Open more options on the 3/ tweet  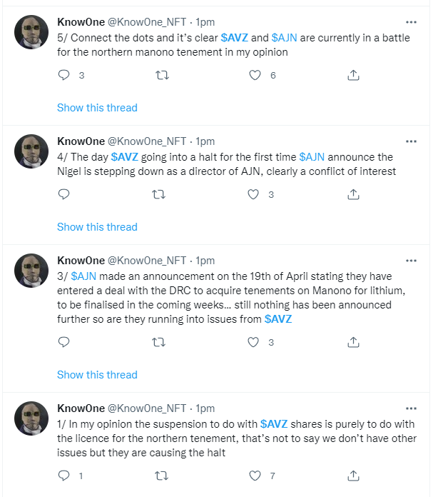[x=411, y=261]
